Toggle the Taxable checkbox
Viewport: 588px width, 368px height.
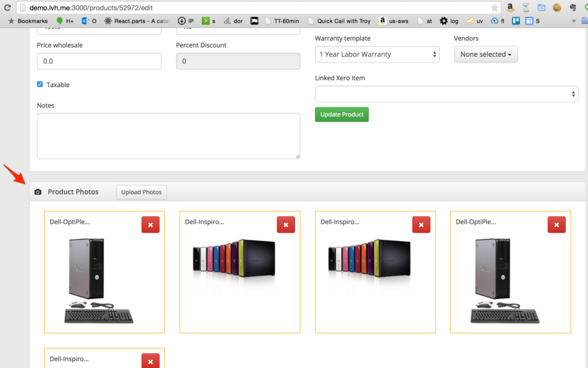[40, 84]
